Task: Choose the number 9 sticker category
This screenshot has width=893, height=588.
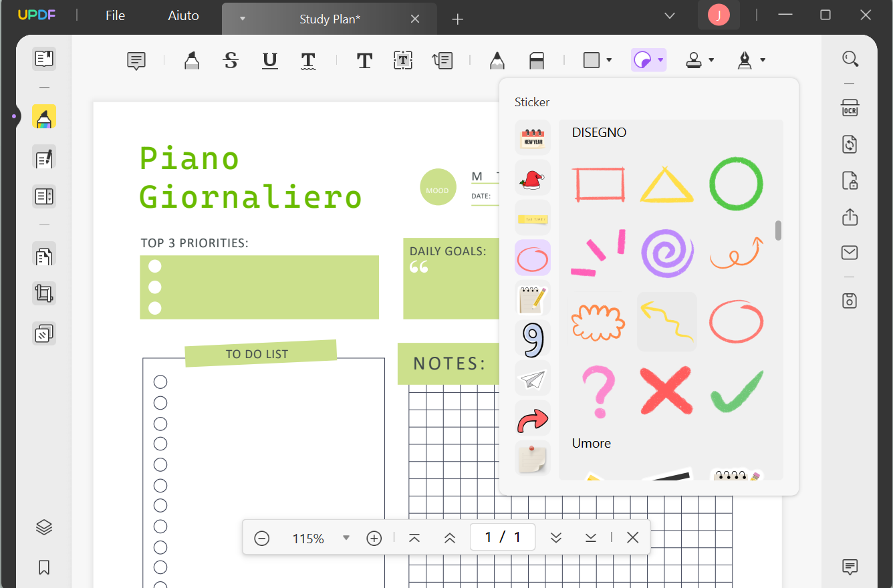Action: point(533,338)
